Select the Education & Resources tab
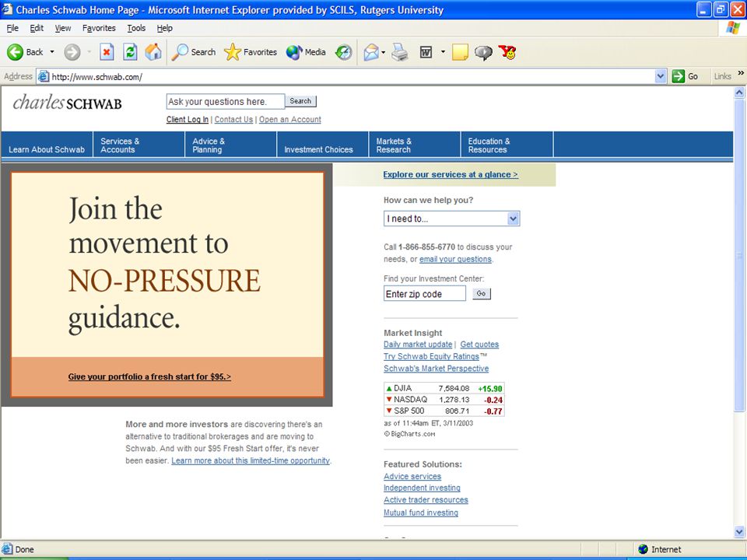Viewport: 747px width, 560px height. pos(507,145)
